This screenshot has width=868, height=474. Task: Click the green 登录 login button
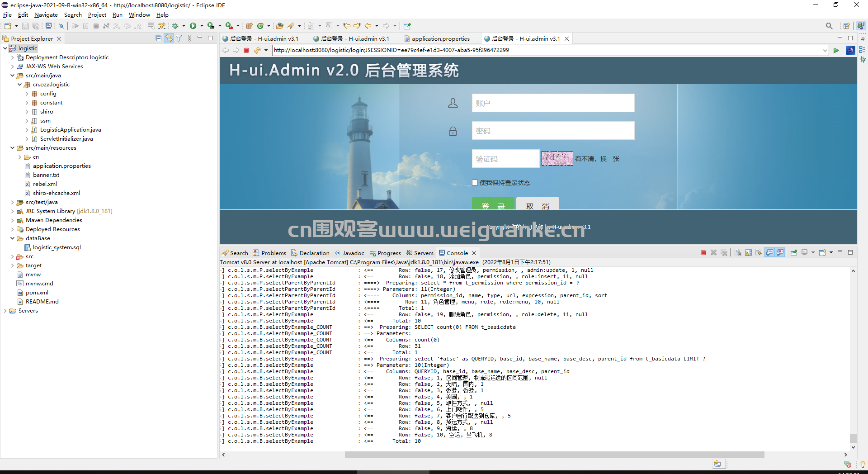493,204
